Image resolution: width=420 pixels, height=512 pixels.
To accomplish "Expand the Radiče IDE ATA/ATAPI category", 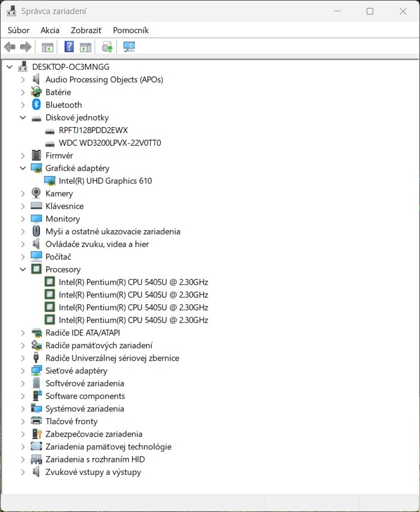I will [x=23, y=333].
